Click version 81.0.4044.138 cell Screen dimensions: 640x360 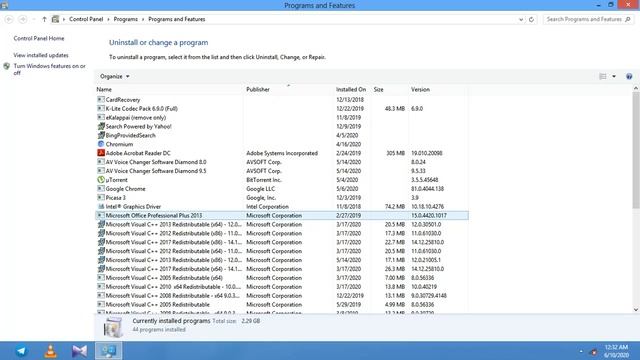[x=427, y=189]
